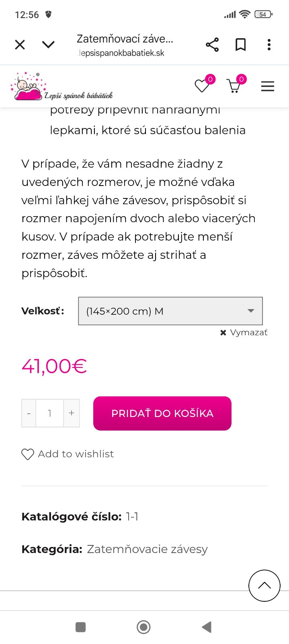Open the wishlist heart icon in header
This screenshot has width=289, height=644.
coord(202,86)
